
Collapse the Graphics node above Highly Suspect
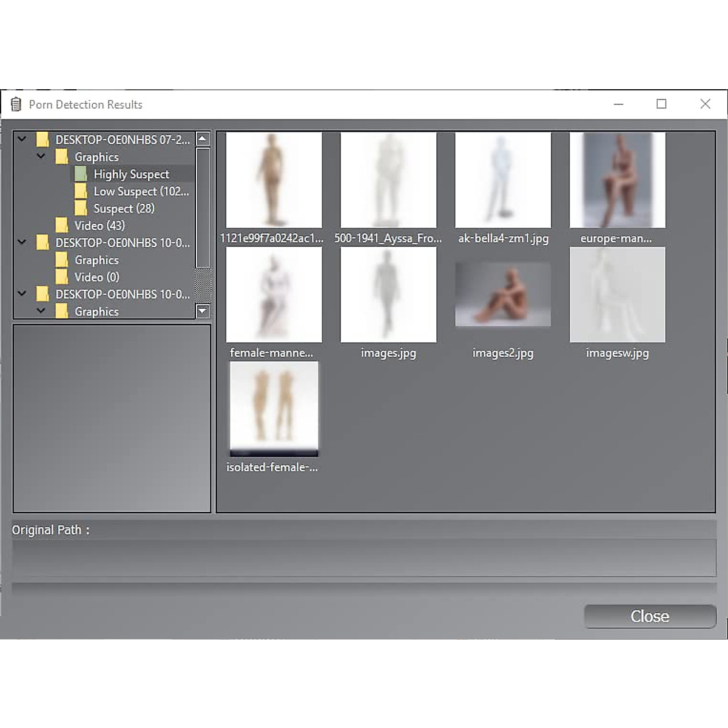click(41, 157)
